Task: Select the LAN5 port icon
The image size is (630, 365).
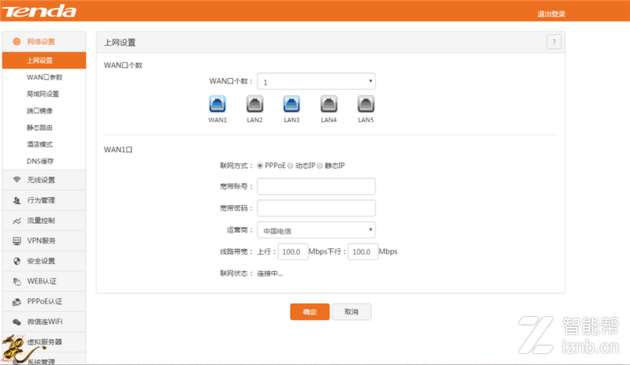Action: point(366,104)
